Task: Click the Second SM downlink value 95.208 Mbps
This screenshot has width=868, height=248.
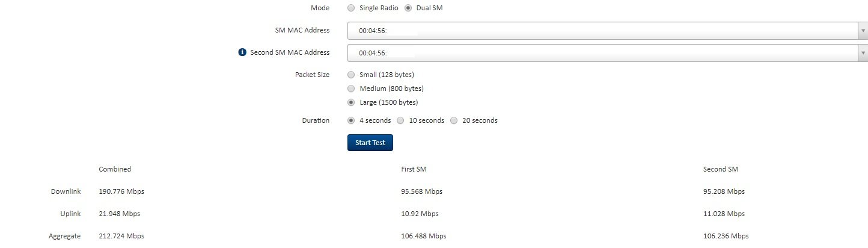Action: 724,191
